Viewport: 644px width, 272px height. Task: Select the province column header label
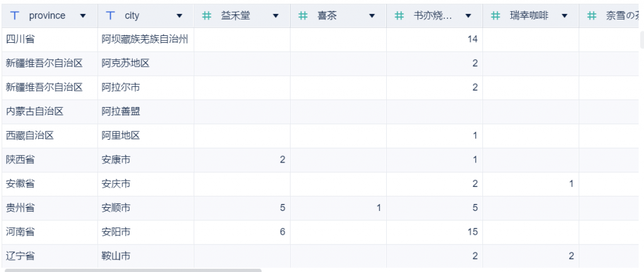tap(47, 16)
